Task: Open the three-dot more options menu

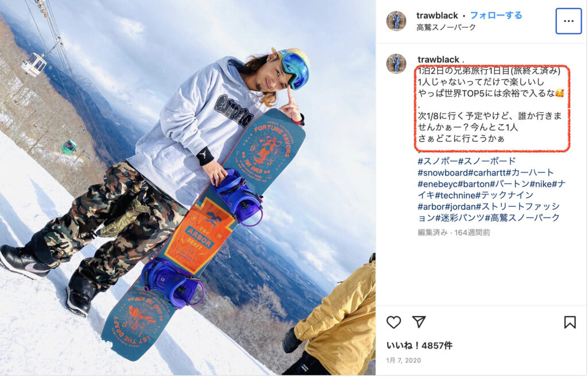Action: 568,21
